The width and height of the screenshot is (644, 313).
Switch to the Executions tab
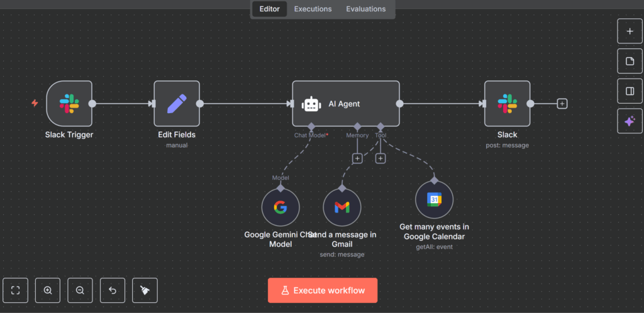click(x=313, y=9)
